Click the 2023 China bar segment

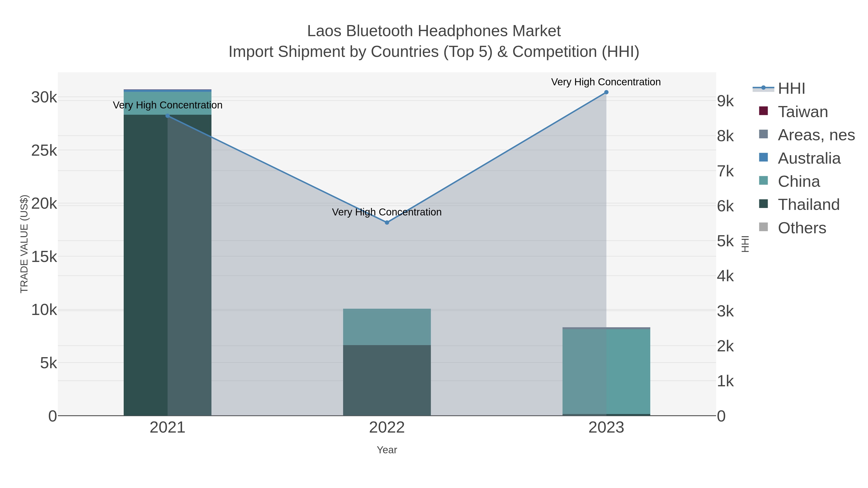click(x=606, y=371)
